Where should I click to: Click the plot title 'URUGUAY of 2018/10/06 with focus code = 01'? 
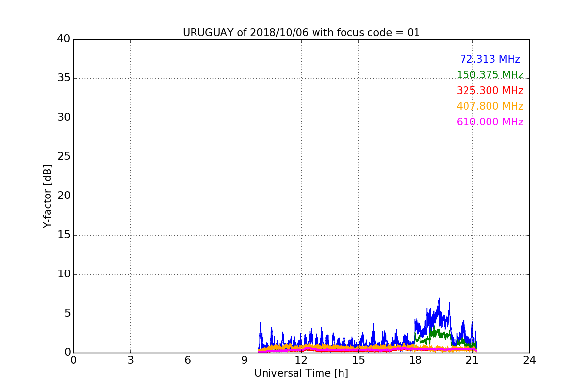301,33
